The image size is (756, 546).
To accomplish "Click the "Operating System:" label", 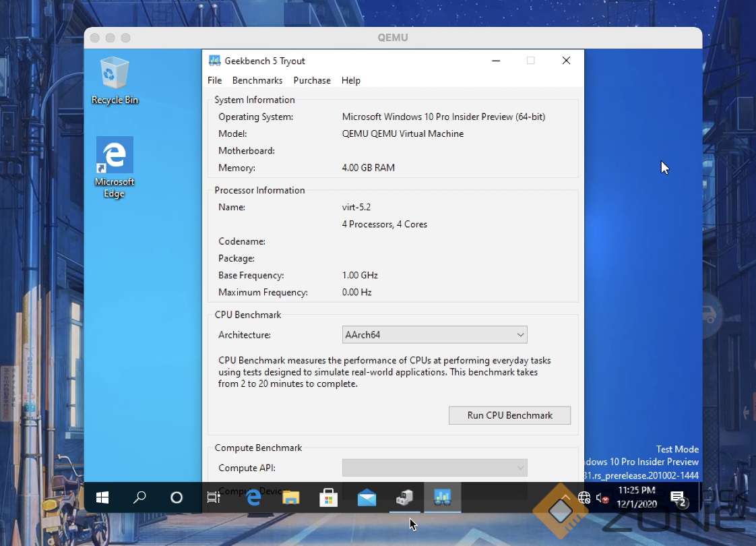I will pyautogui.click(x=255, y=117).
